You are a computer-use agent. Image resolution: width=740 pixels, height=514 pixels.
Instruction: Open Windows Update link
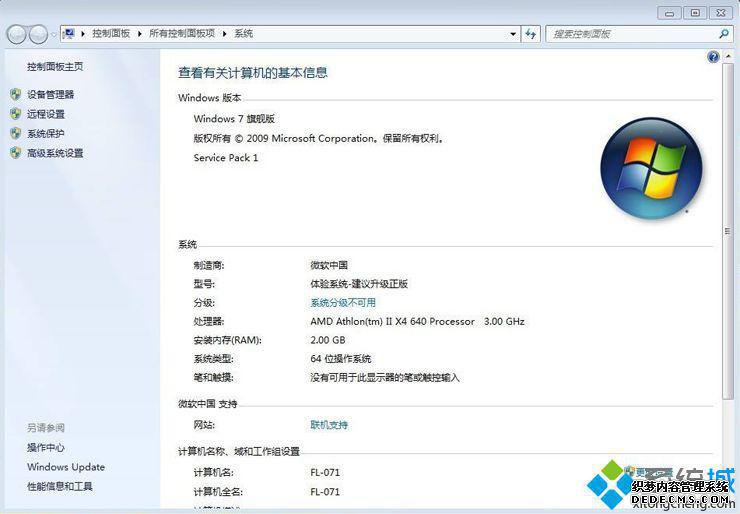(66, 467)
